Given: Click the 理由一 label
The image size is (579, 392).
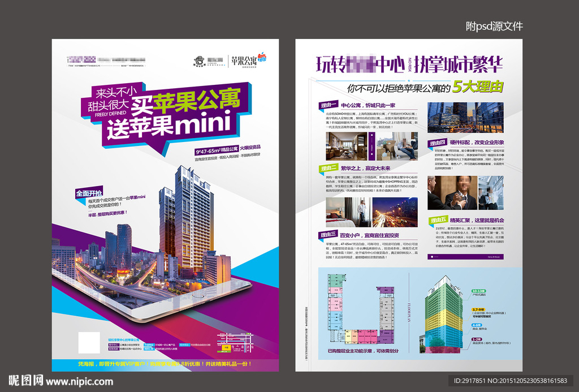Looking at the screenshot, I should pyautogui.click(x=329, y=105).
